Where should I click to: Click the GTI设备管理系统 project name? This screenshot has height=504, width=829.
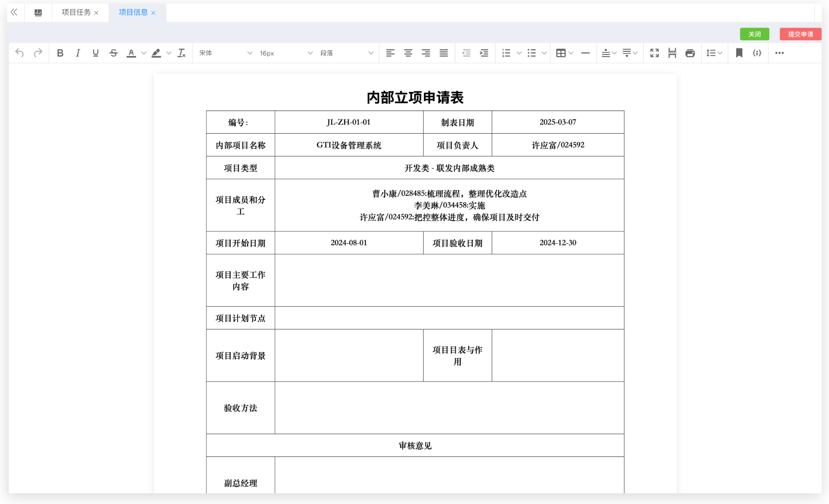point(349,145)
